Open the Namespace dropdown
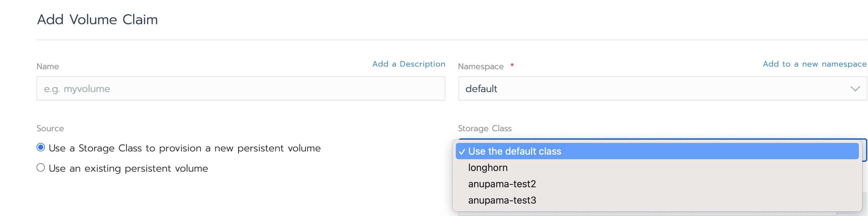The height and width of the screenshot is (216, 868). (x=660, y=88)
